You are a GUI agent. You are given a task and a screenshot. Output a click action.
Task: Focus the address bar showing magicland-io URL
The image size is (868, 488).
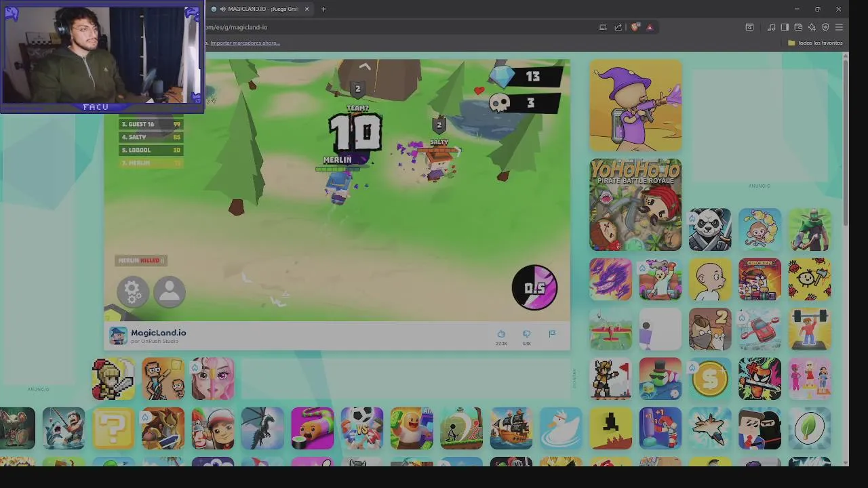(400, 27)
